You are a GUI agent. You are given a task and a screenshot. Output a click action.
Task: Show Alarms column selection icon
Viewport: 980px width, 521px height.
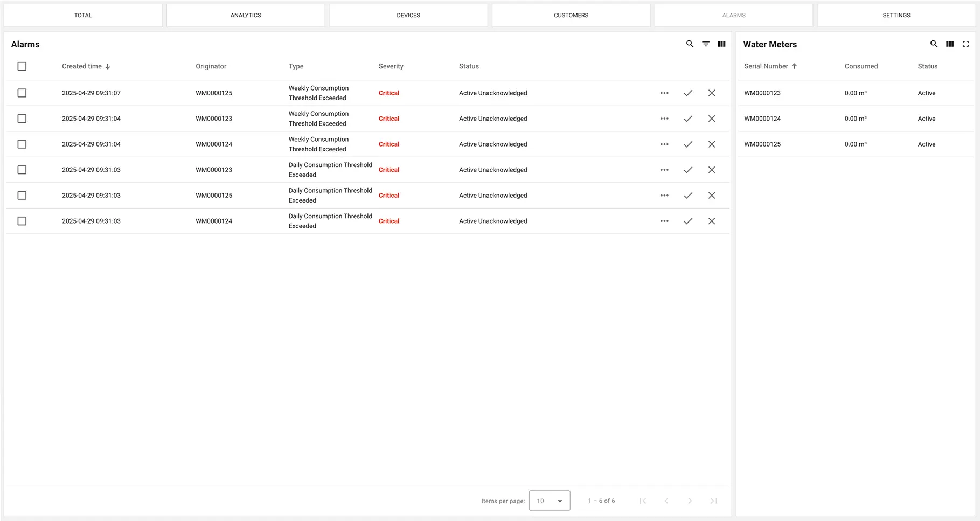(x=721, y=44)
